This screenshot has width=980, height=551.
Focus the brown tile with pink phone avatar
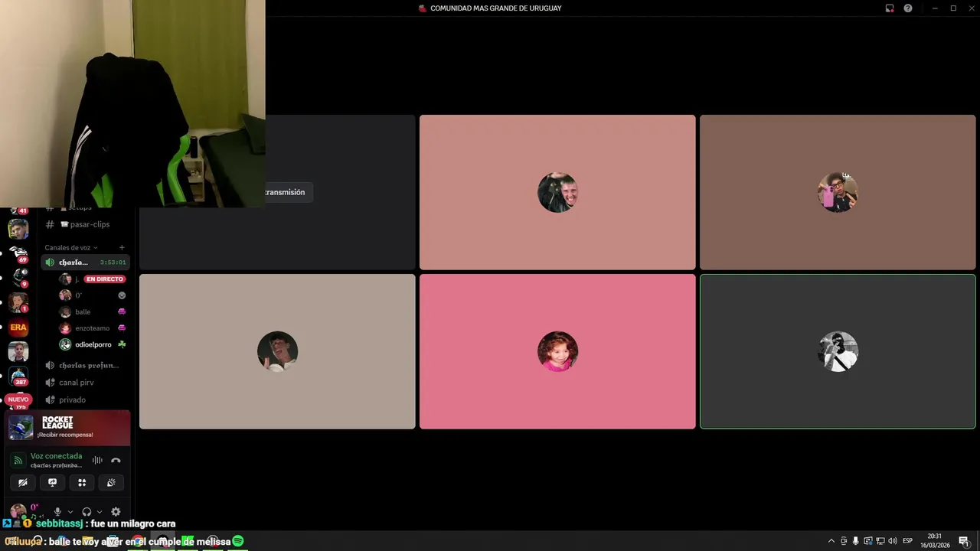tap(838, 192)
